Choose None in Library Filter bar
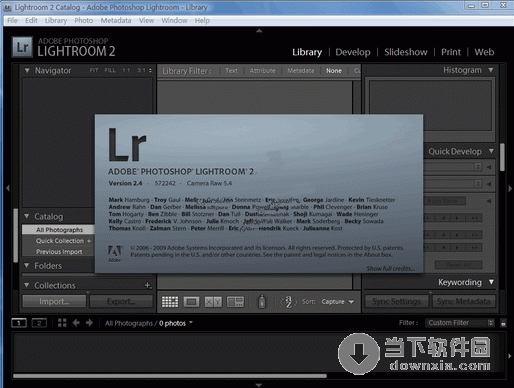The image size is (514, 388). (x=334, y=71)
